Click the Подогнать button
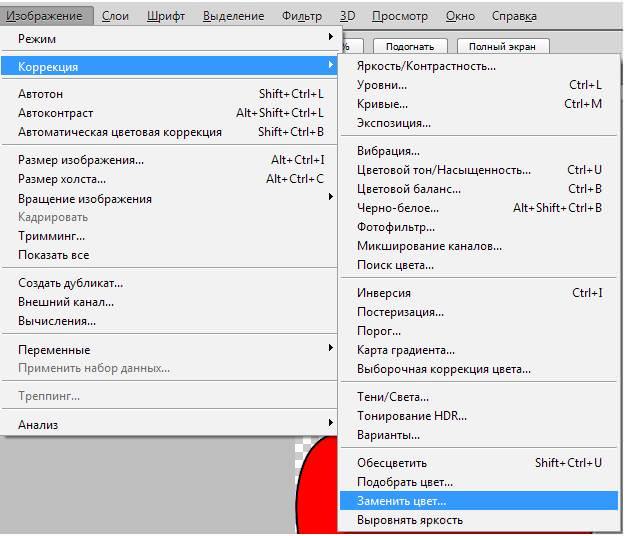The height and width of the screenshot is (536, 626). click(410, 47)
